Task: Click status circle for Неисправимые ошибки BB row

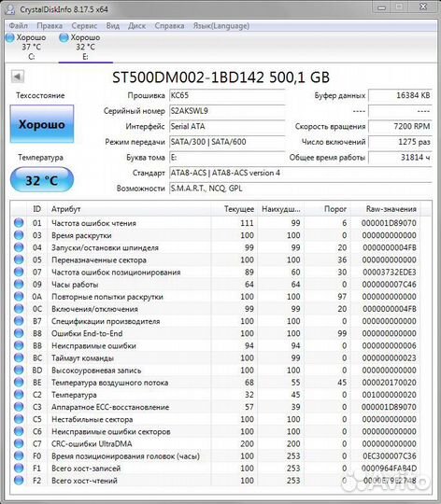Action: click(19, 345)
